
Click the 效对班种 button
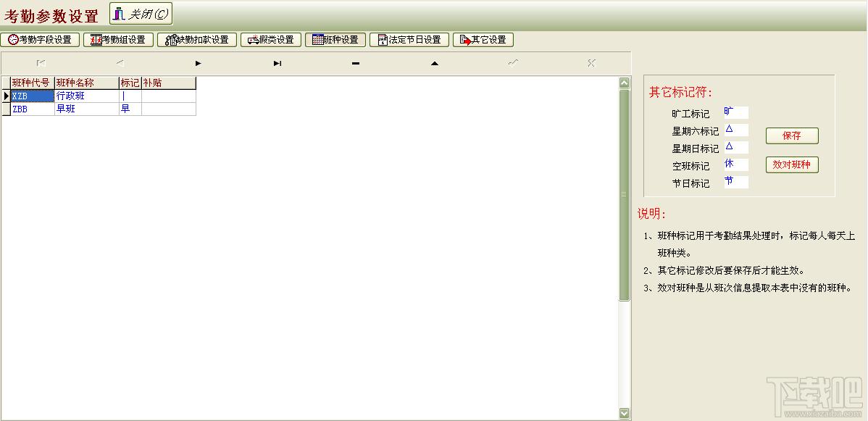792,164
